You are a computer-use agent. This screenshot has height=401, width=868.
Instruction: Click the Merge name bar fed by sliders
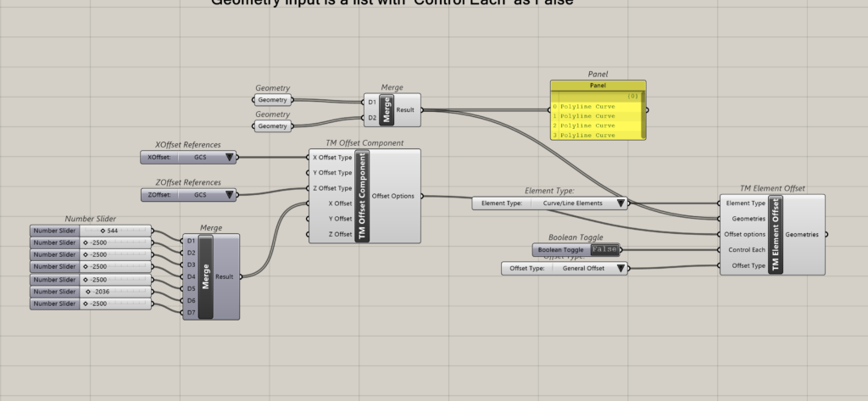[x=206, y=276]
